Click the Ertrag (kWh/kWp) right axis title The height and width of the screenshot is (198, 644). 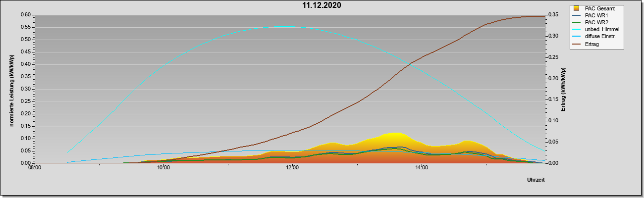pos(563,89)
